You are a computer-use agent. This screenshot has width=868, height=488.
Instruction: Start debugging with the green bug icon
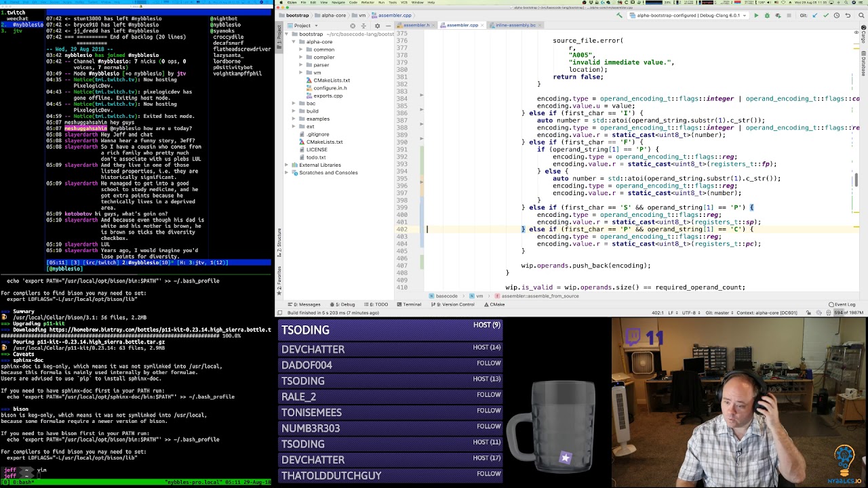(767, 16)
